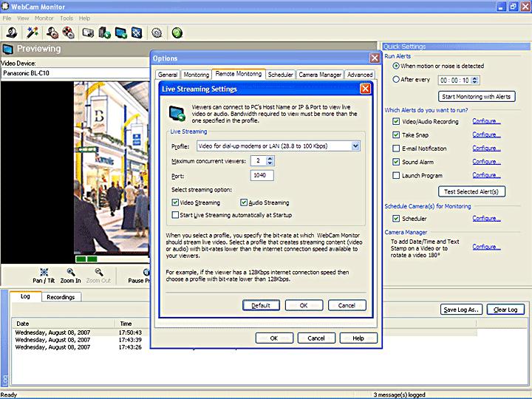Switch to the Camera Manager tab
This screenshot has width=532, height=399.
320,75
